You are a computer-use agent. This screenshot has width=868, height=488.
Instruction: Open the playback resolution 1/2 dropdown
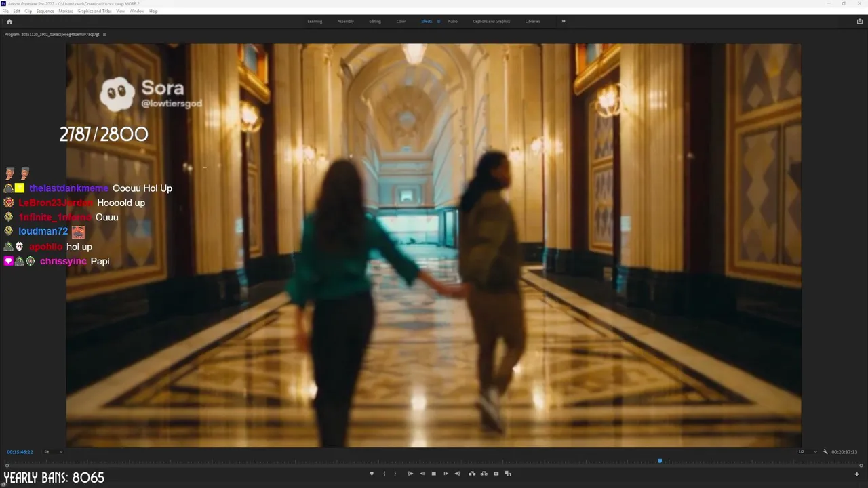808,452
